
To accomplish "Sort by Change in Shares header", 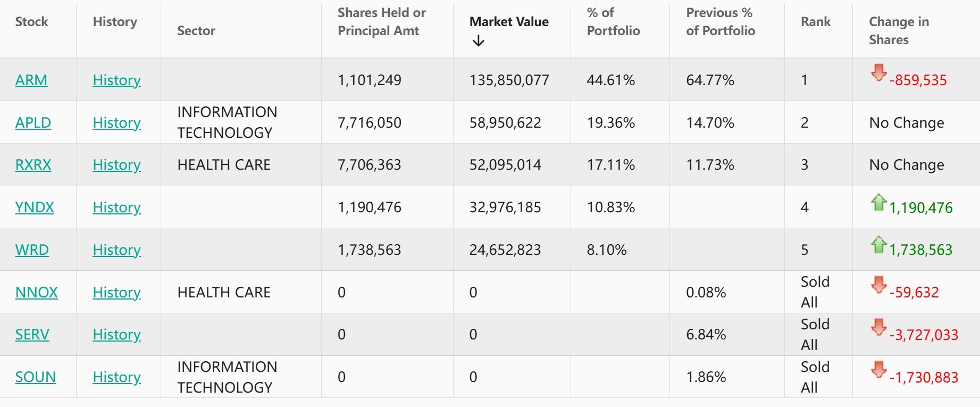I will point(898,30).
